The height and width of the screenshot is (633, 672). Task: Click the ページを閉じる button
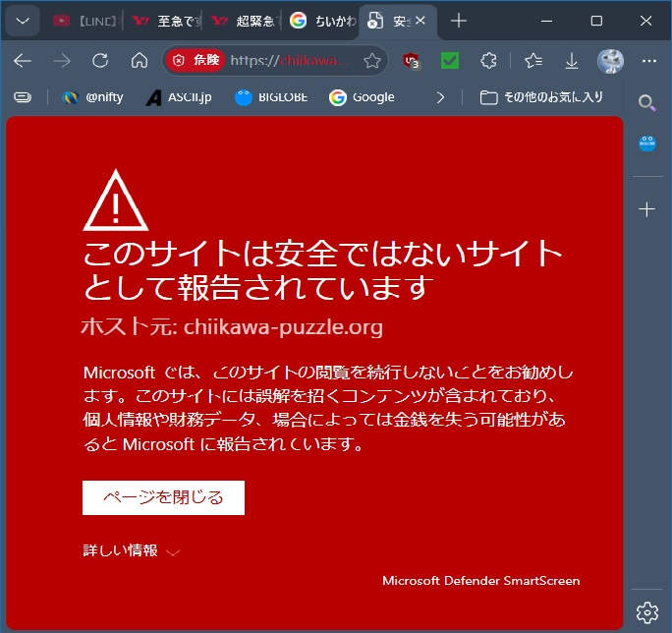point(163,497)
